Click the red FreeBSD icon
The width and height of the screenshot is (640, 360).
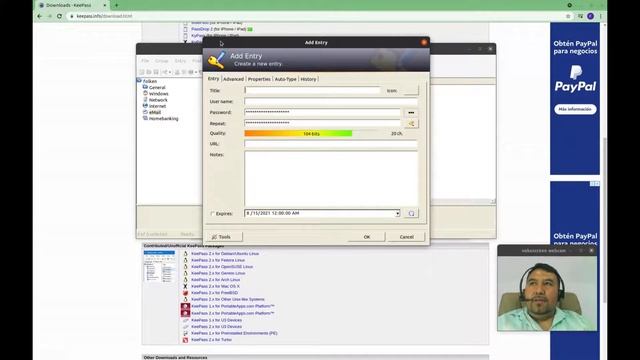185,293
